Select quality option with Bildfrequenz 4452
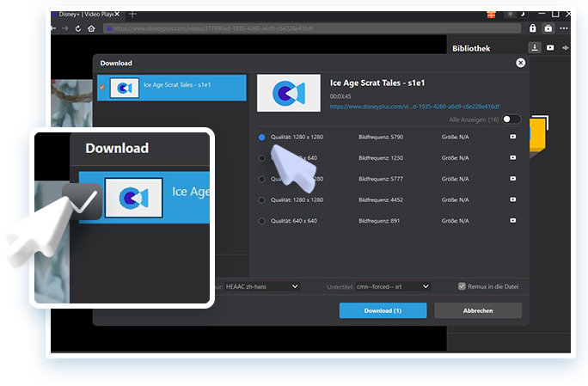 (x=261, y=200)
